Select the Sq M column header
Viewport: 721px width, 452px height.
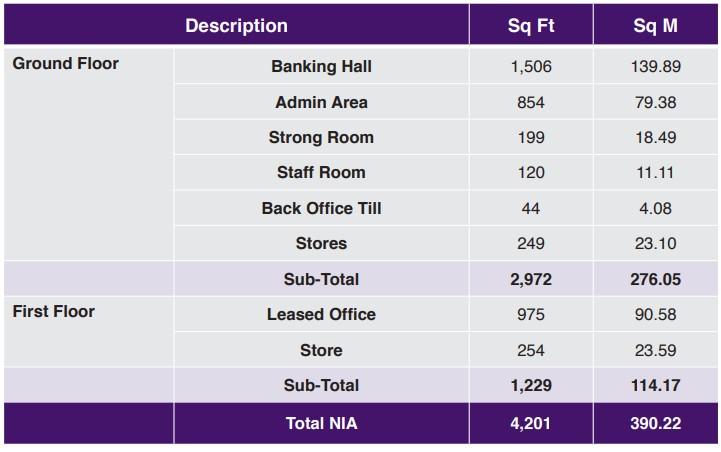point(655,26)
